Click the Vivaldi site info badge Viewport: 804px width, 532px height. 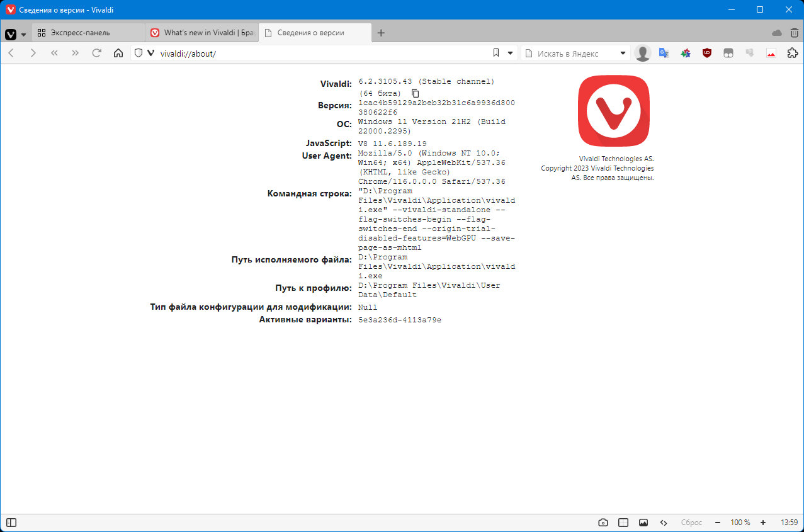(x=150, y=53)
